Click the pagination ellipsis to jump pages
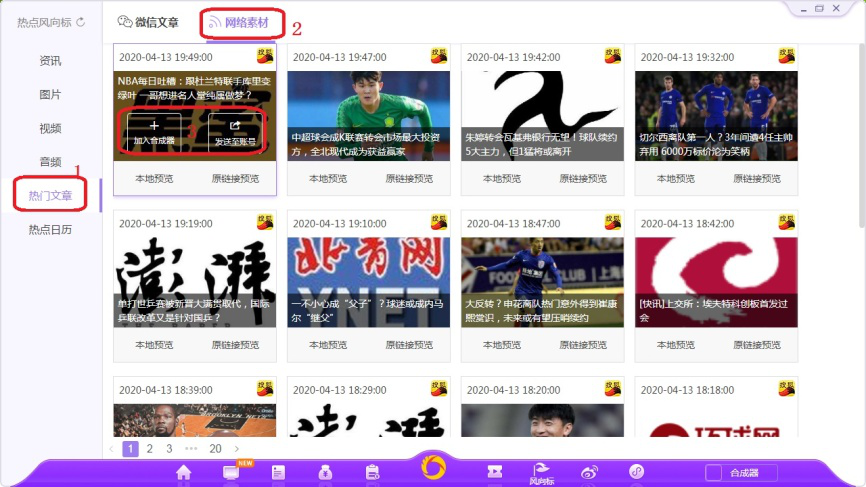Image resolution: width=866 pixels, height=487 pixels. point(191,448)
